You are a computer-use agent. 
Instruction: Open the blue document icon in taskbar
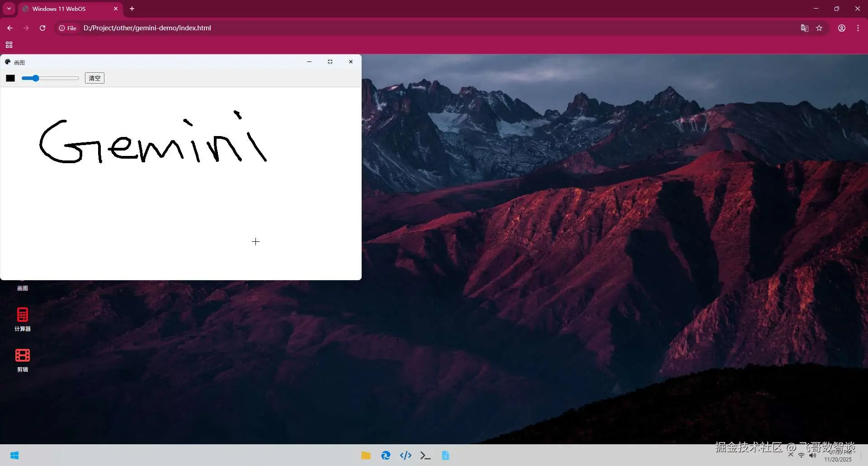[x=445, y=455]
